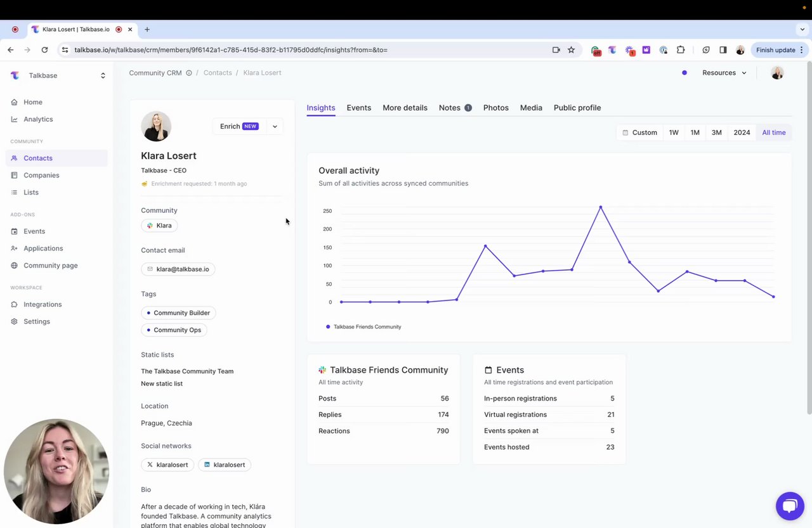
Task: Go to Contacts in the breadcrumb
Action: tap(218, 73)
